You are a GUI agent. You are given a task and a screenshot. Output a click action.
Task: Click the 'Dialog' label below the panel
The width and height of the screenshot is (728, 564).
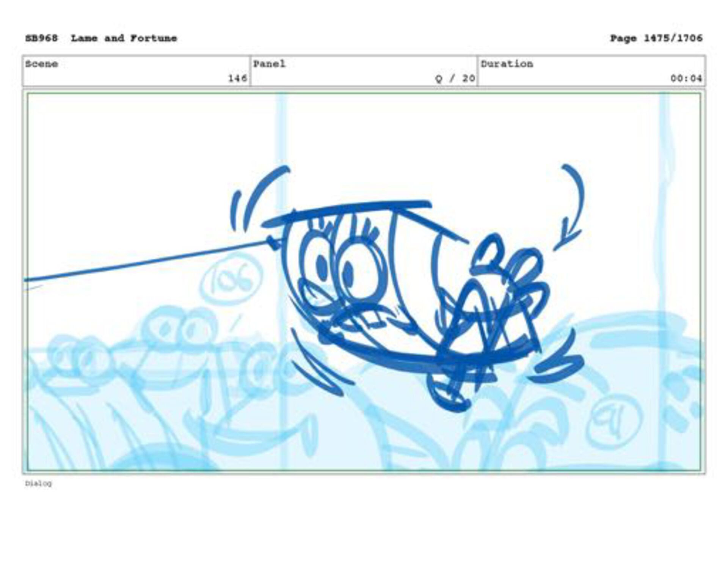tap(38, 483)
